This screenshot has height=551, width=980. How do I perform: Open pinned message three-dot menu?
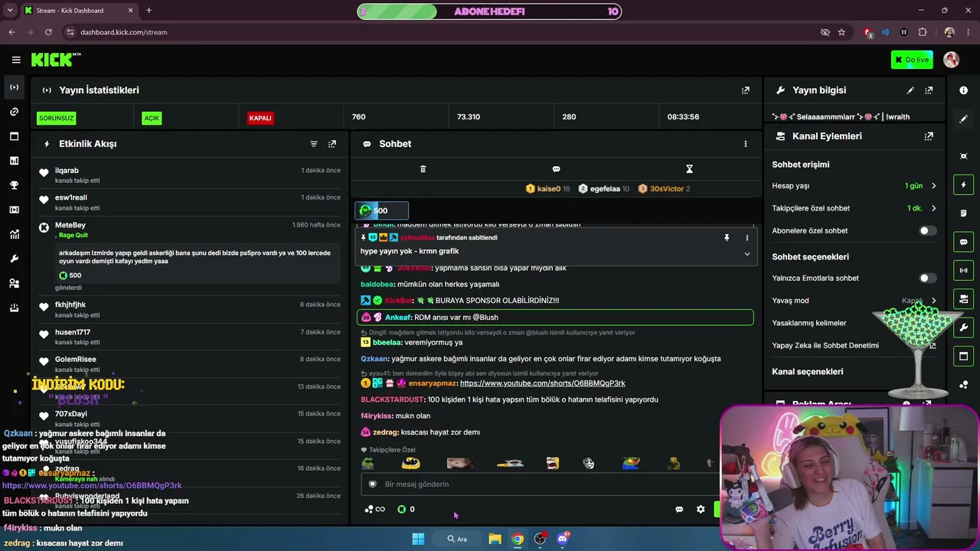coord(746,238)
